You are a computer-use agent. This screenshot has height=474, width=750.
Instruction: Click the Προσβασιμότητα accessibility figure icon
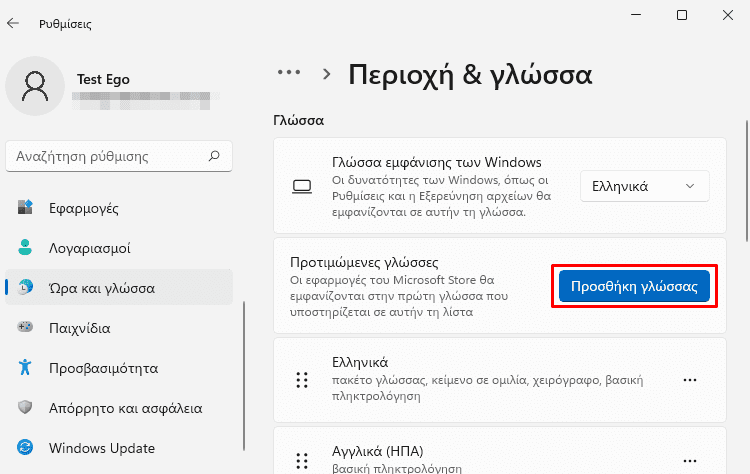(x=25, y=367)
